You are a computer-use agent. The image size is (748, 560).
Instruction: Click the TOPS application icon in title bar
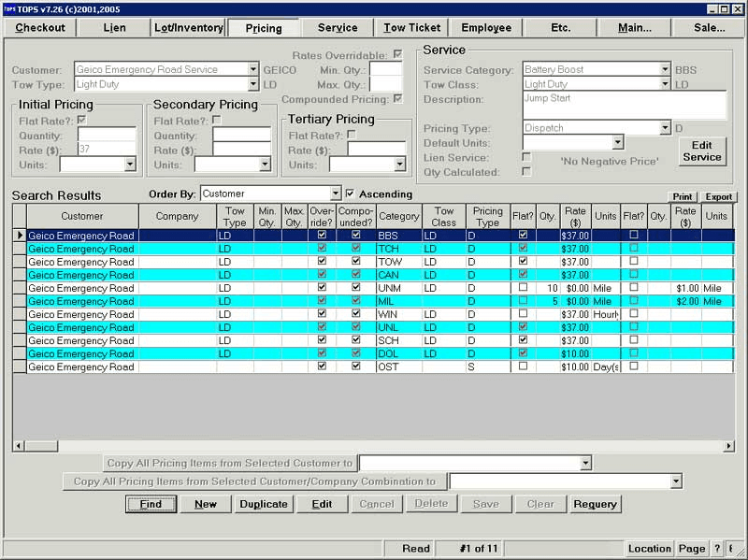9,9
